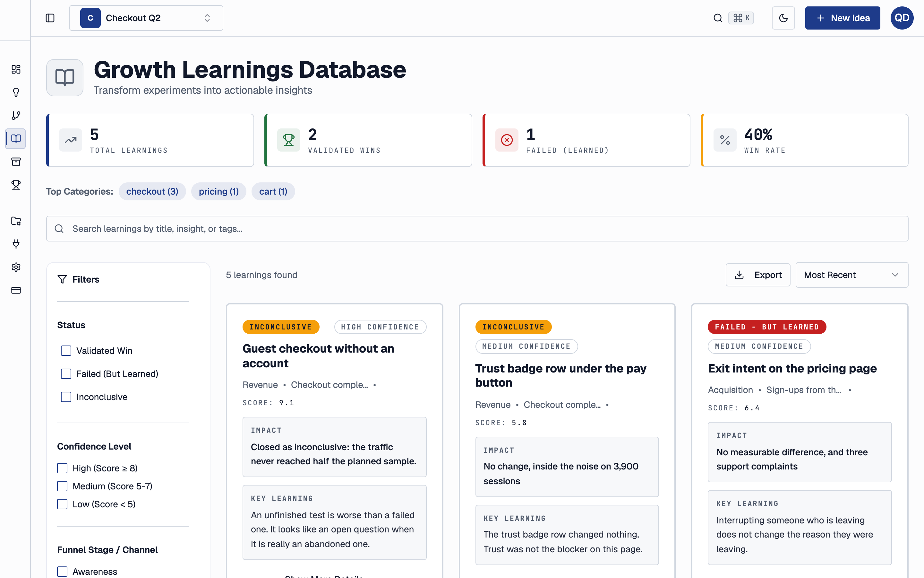The height and width of the screenshot is (578, 924).
Task: Open the trophy icon in sidebar
Action: 16,185
